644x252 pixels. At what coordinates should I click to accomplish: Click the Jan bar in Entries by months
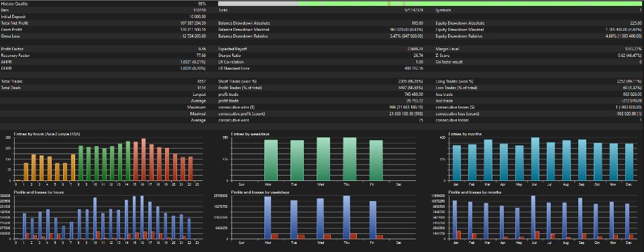[457, 163]
